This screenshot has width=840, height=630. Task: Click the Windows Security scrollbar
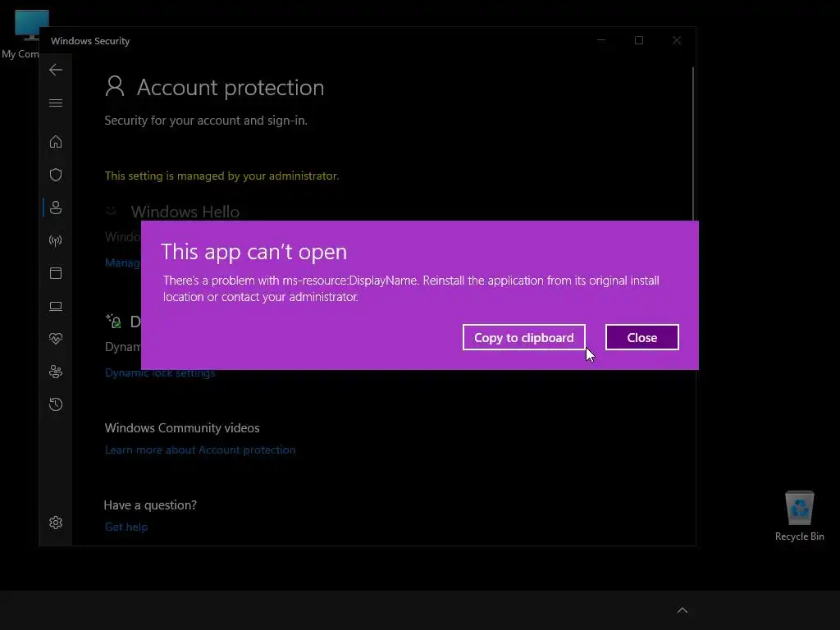[692, 144]
